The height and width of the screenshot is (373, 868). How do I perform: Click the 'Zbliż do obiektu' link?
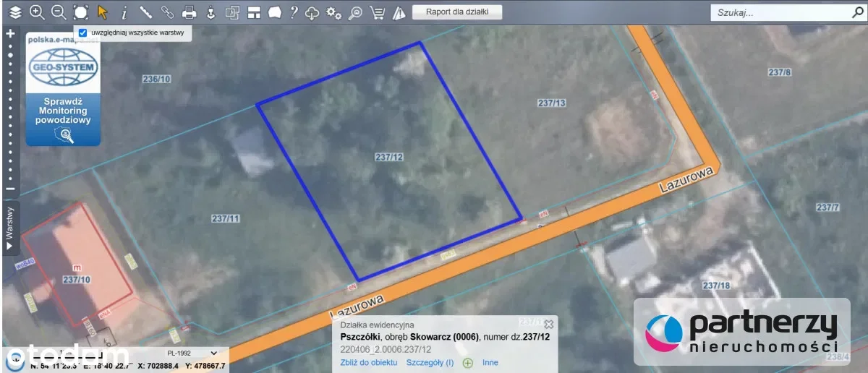coord(369,363)
